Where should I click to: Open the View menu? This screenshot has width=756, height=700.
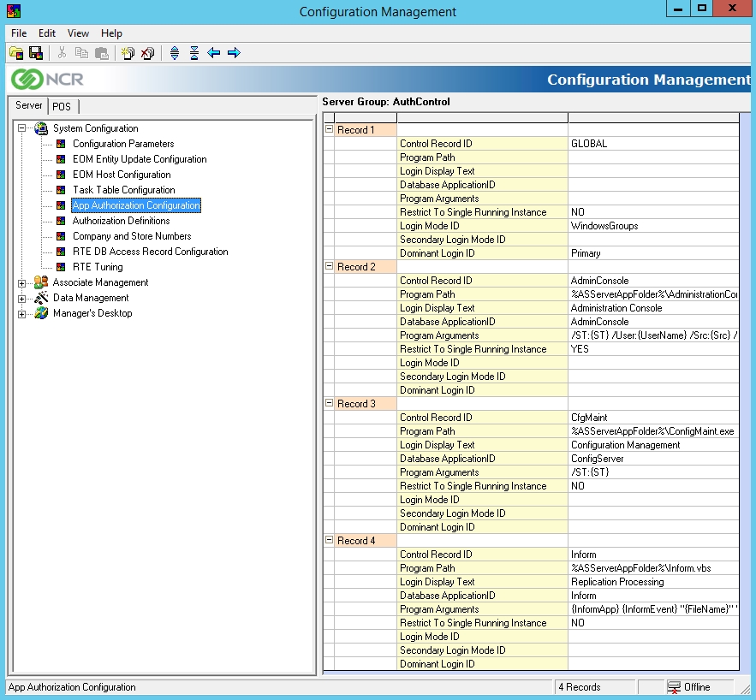pyautogui.click(x=78, y=33)
